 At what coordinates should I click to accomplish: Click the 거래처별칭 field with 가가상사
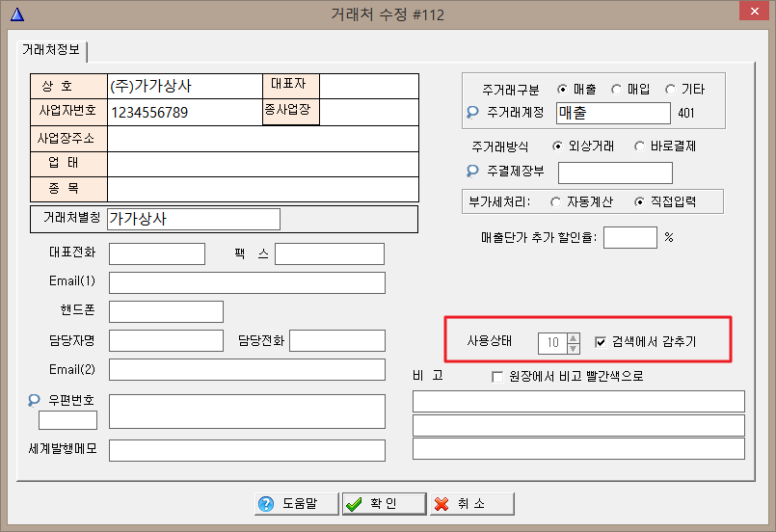tap(194, 219)
